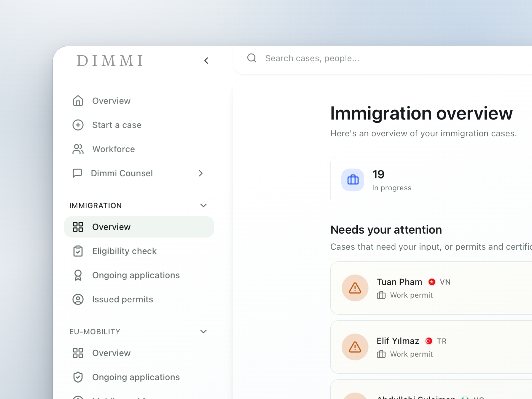This screenshot has width=532, height=399.
Task: Click the VN country code label
Action: (x=445, y=282)
